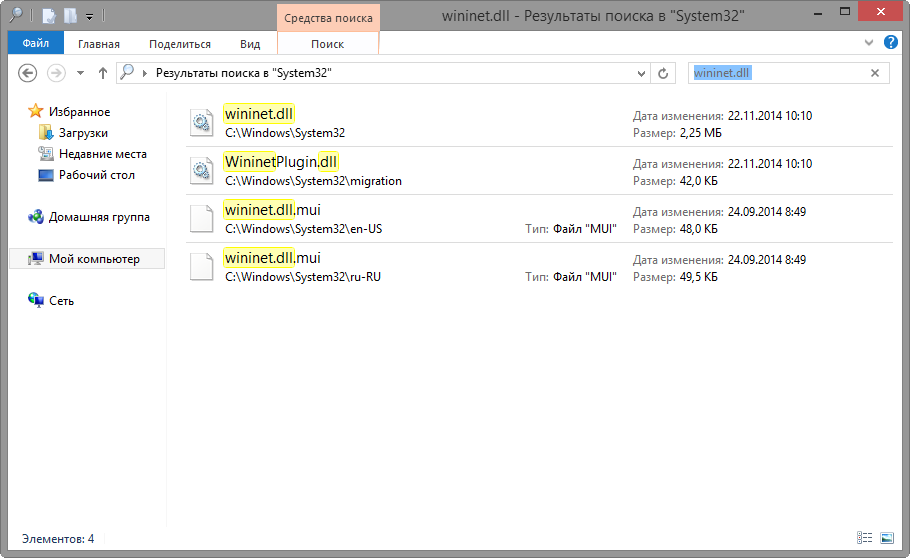910x558 pixels.
Task: Open Недавние места in the navigation pane
Action: pos(103,154)
